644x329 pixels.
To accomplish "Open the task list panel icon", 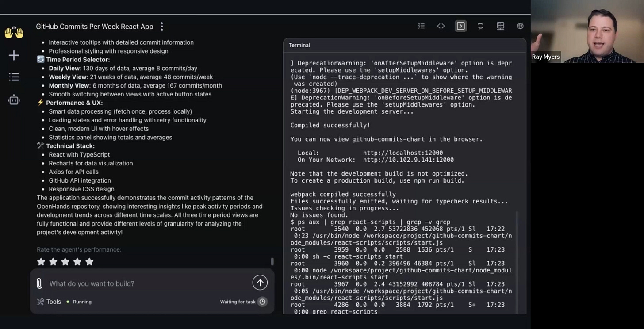I will tap(422, 26).
